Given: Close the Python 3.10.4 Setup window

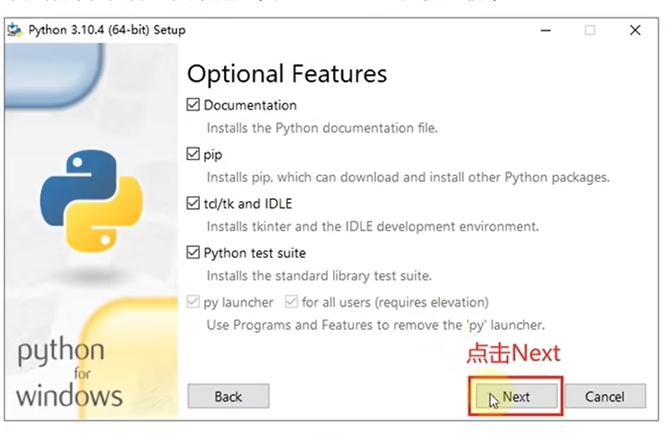Looking at the screenshot, I should (x=635, y=30).
